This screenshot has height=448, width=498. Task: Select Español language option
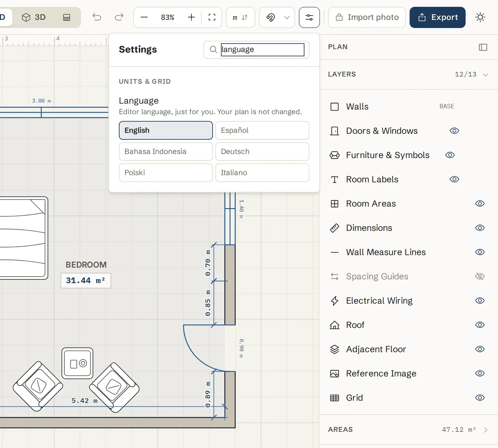click(262, 130)
